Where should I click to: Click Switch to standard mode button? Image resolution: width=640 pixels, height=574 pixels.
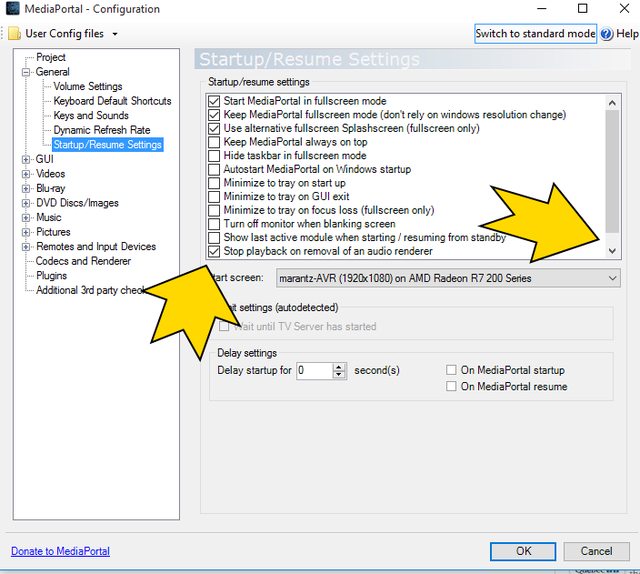pyautogui.click(x=535, y=34)
